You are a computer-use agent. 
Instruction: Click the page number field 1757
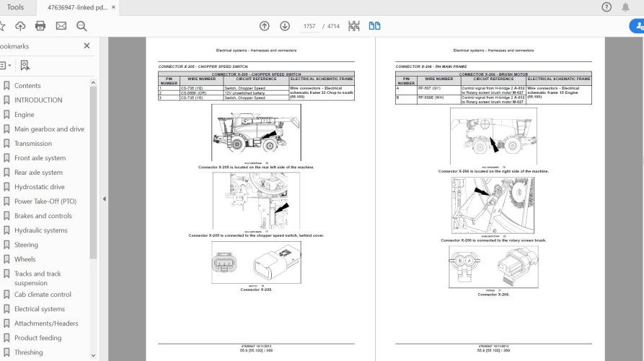click(309, 26)
